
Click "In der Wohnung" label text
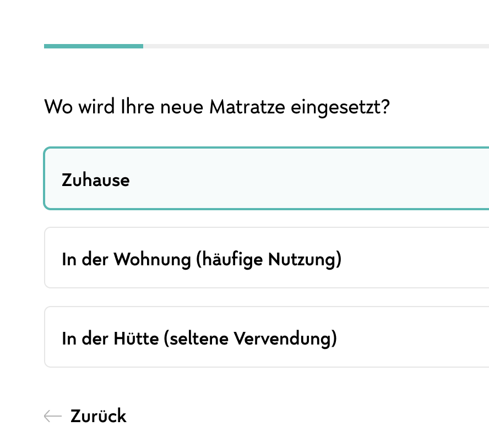[126, 259]
